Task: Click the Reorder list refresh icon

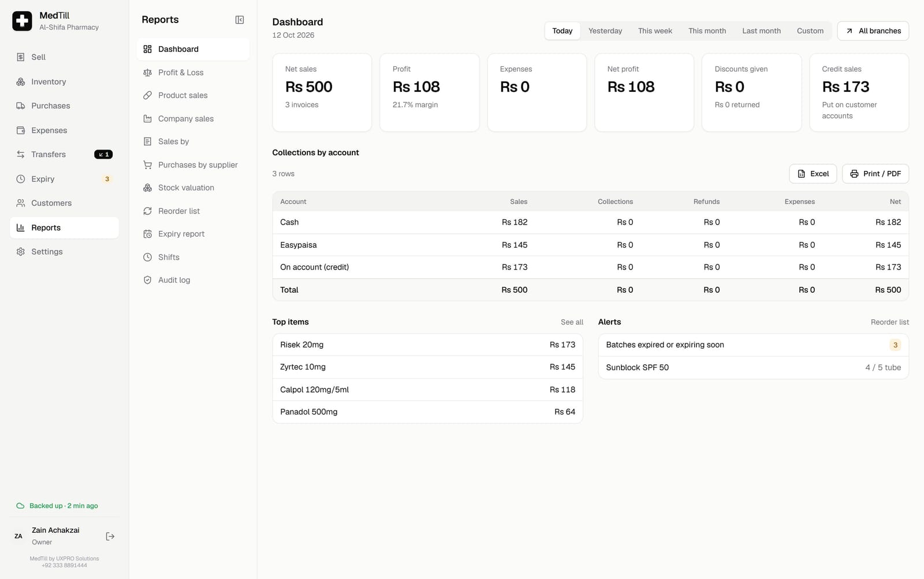Action: point(147,211)
